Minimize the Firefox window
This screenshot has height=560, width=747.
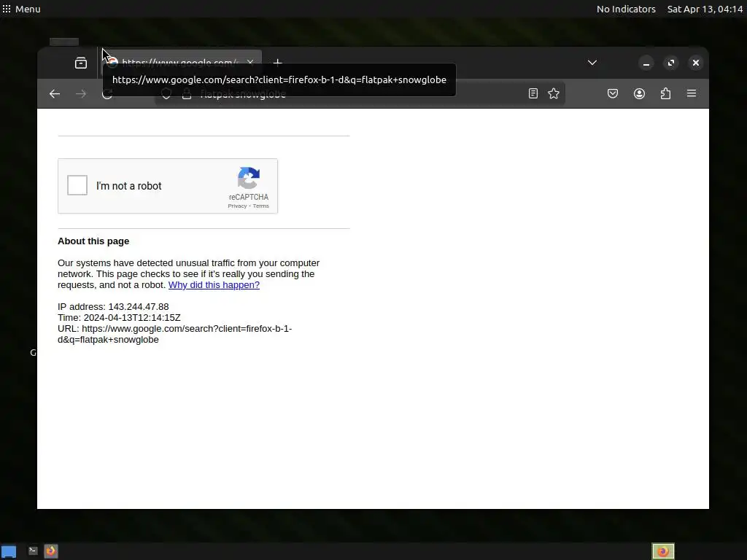[646, 63]
